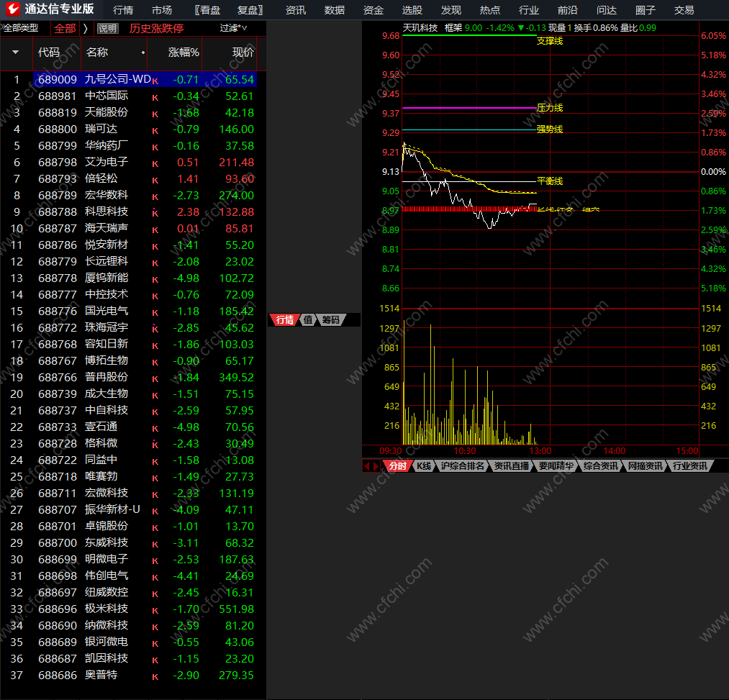Open the 行业资讯 tab
Image resolution: width=729 pixels, height=700 pixels.
[690, 465]
